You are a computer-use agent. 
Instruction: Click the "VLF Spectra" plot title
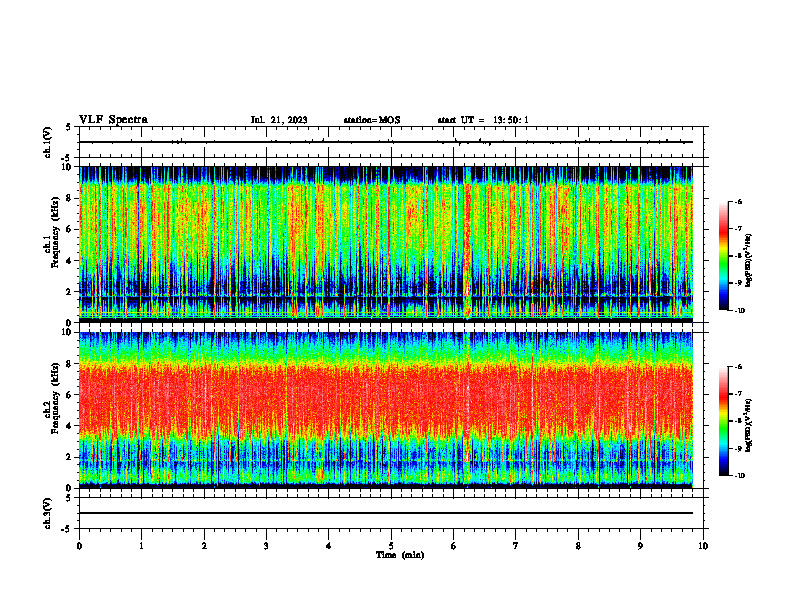tap(113, 120)
